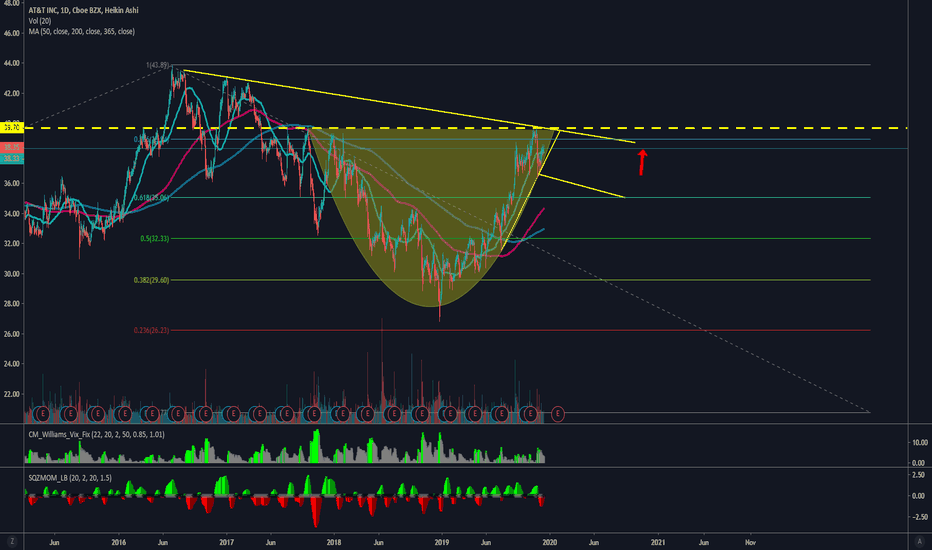Open the rightmost upcoming earnings E marker
932x550 pixels.
point(558,413)
